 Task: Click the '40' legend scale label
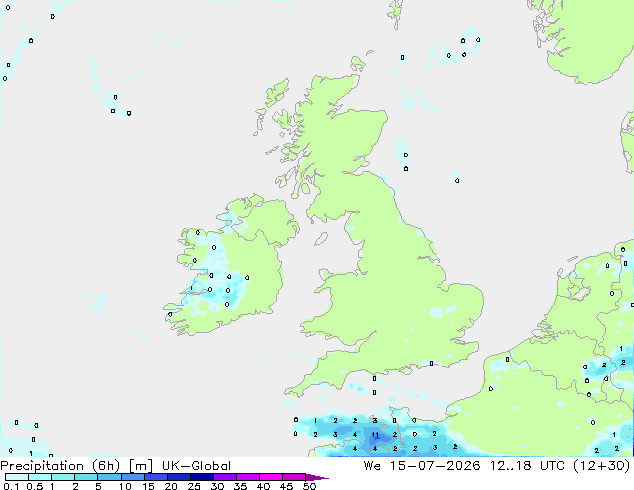[x=263, y=486]
